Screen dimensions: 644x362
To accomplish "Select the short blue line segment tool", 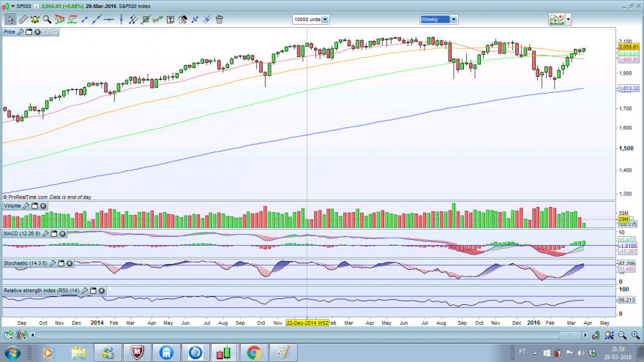I will [x=85, y=19].
